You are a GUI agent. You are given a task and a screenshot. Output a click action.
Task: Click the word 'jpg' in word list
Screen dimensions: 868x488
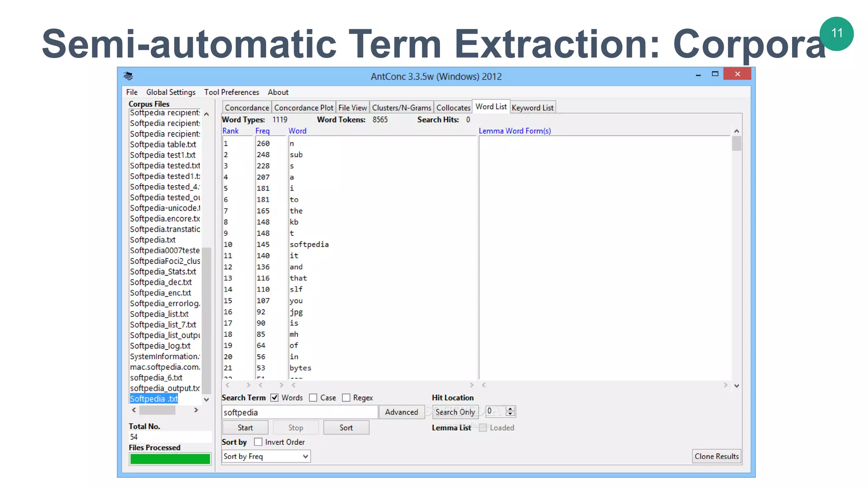296,312
